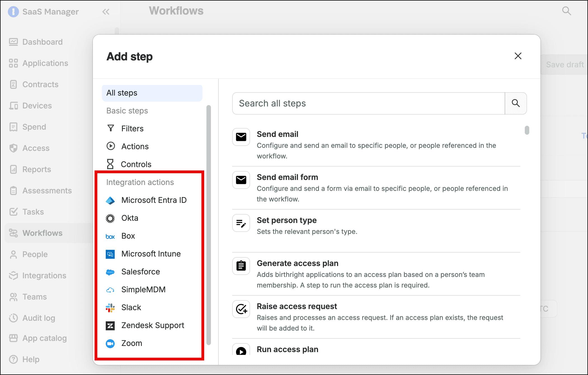The width and height of the screenshot is (588, 375).
Task: Click the steps list scrollbar thumb
Action: [x=527, y=130]
